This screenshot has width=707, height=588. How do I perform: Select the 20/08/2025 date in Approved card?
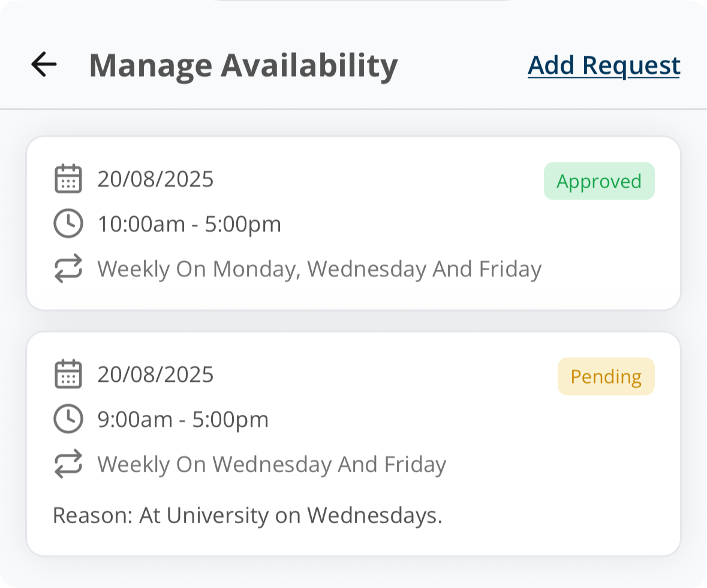155,179
